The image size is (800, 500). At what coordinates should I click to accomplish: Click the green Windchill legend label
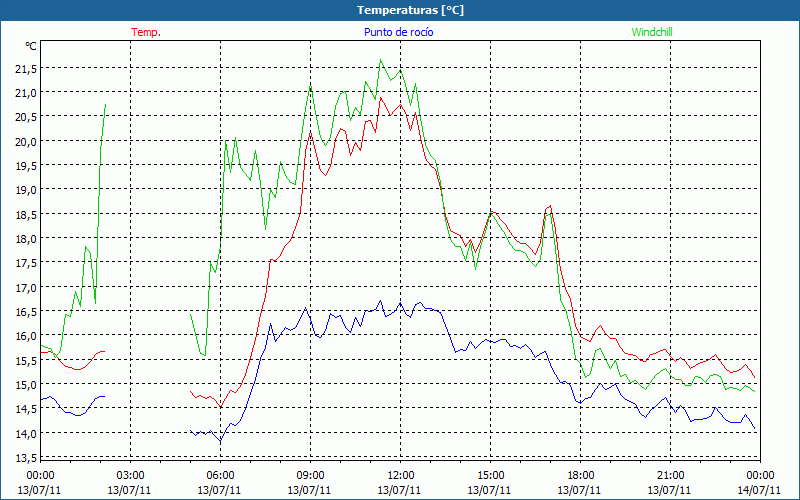(x=652, y=32)
